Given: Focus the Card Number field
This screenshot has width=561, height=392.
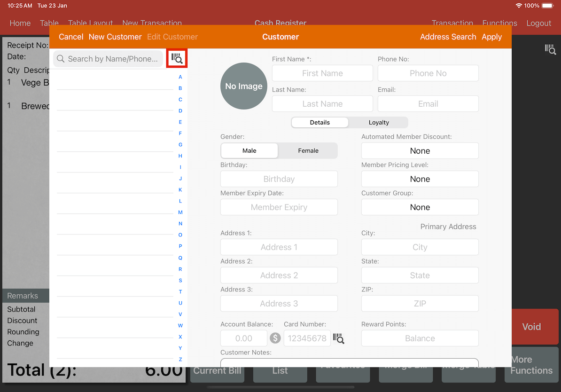Looking at the screenshot, I should [x=307, y=338].
